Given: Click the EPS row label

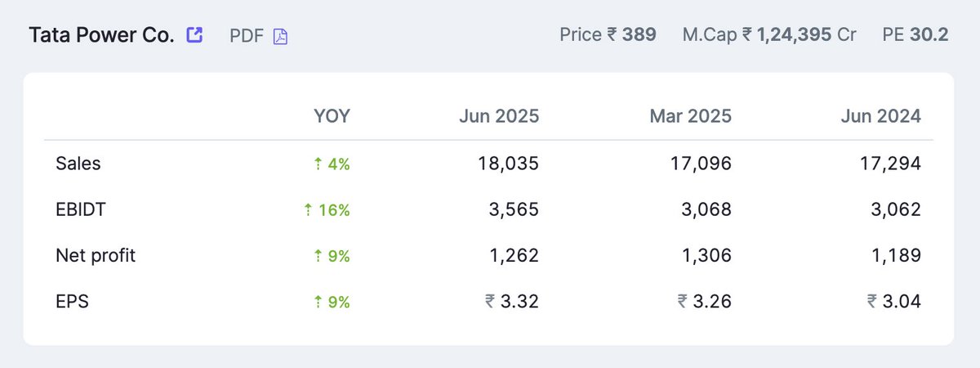Looking at the screenshot, I should point(72,302).
